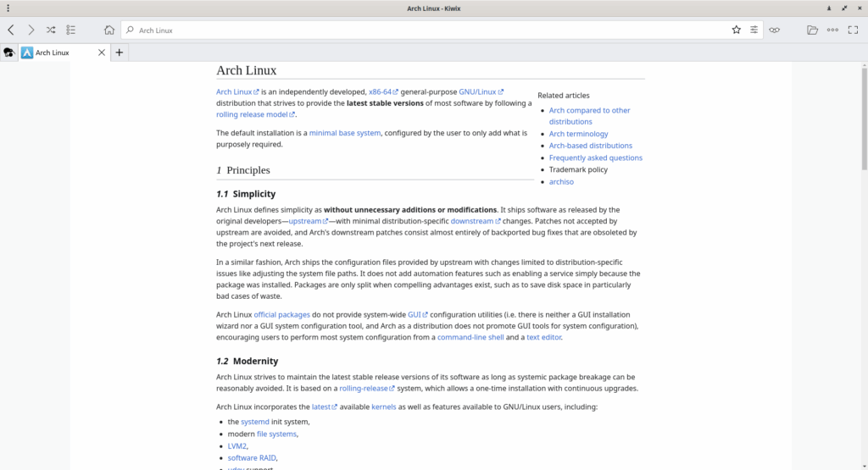Toggle fullscreen mode
This screenshot has height=470, width=868.
point(853,30)
